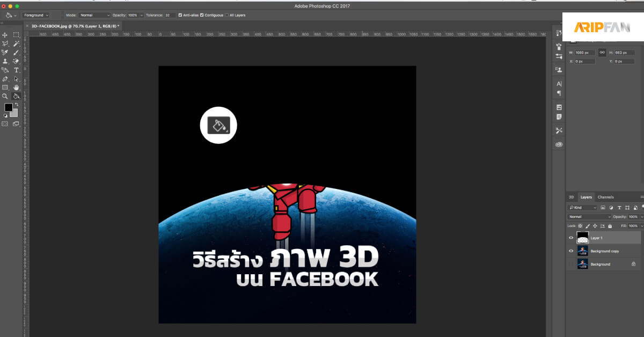Hide Layer 1 using its eye icon
The height and width of the screenshot is (337, 644).
pos(571,237)
